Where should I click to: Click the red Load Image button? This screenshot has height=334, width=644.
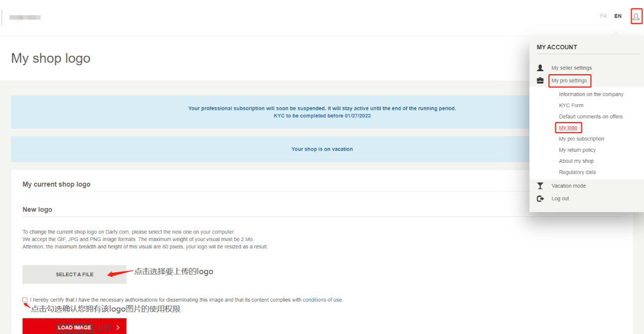point(74,327)
